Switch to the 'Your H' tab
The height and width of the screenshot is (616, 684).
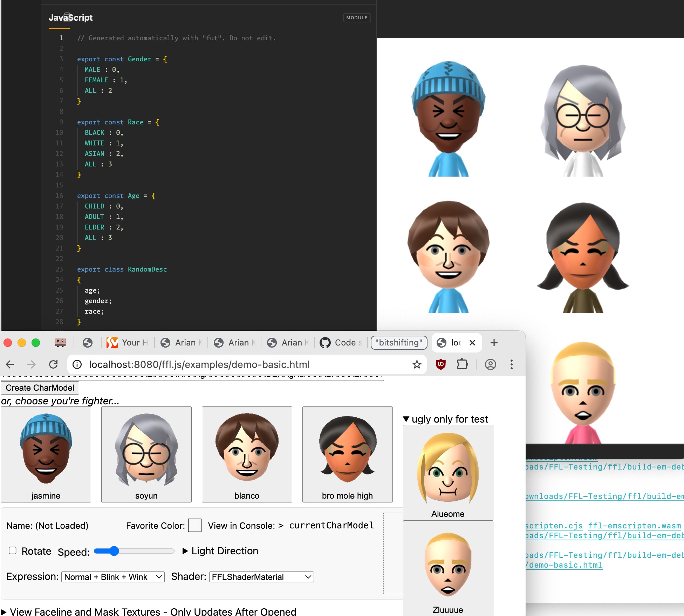(x=128, y=343)
